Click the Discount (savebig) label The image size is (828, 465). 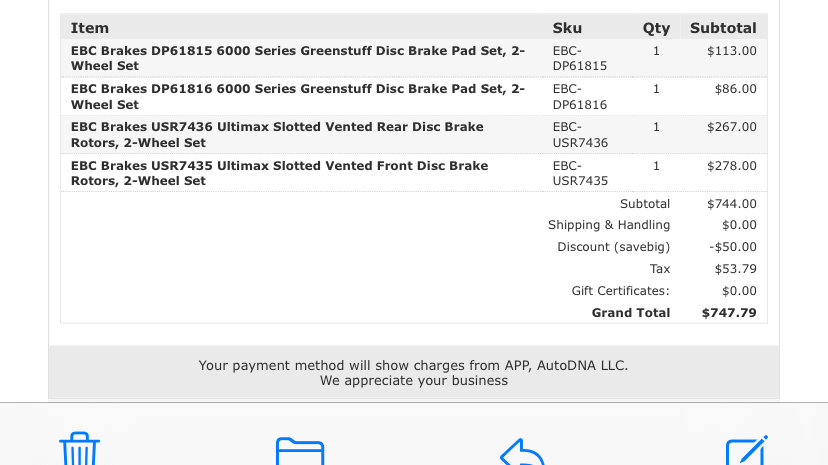click(x=614, y=247)
